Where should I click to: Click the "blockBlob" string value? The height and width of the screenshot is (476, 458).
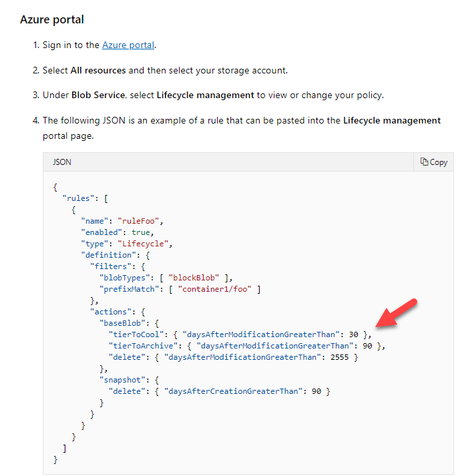click(194, 278)
